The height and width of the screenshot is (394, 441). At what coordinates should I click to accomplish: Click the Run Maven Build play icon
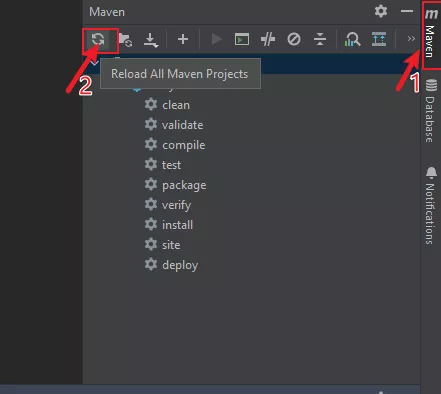[217, 39]
